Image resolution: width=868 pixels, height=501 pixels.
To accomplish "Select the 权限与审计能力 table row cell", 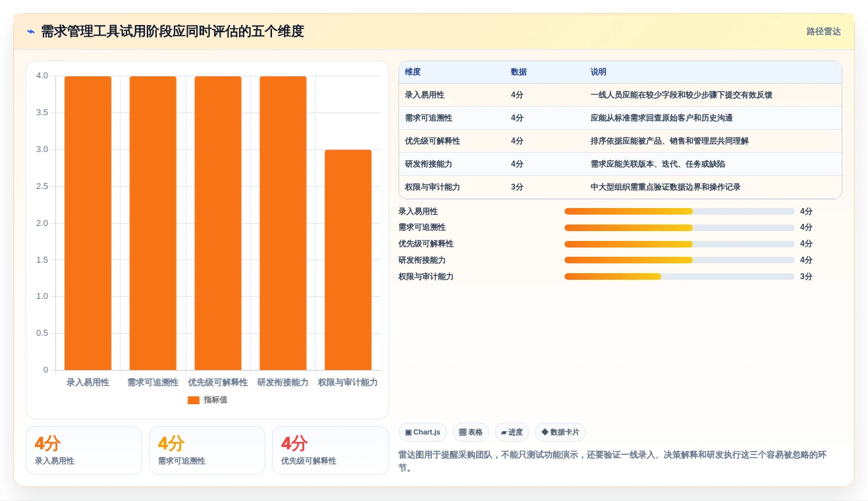I will pos(433,187).
